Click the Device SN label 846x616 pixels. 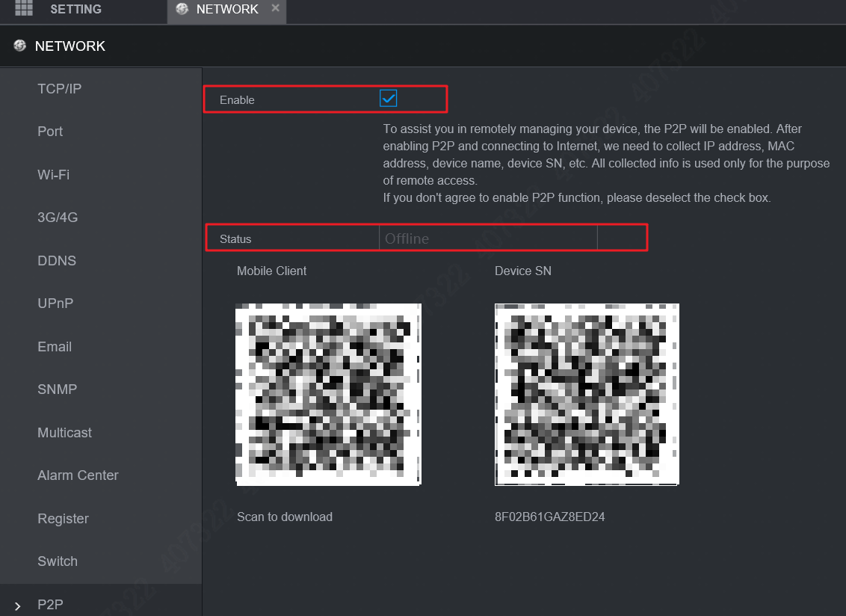tap(523, 271)
